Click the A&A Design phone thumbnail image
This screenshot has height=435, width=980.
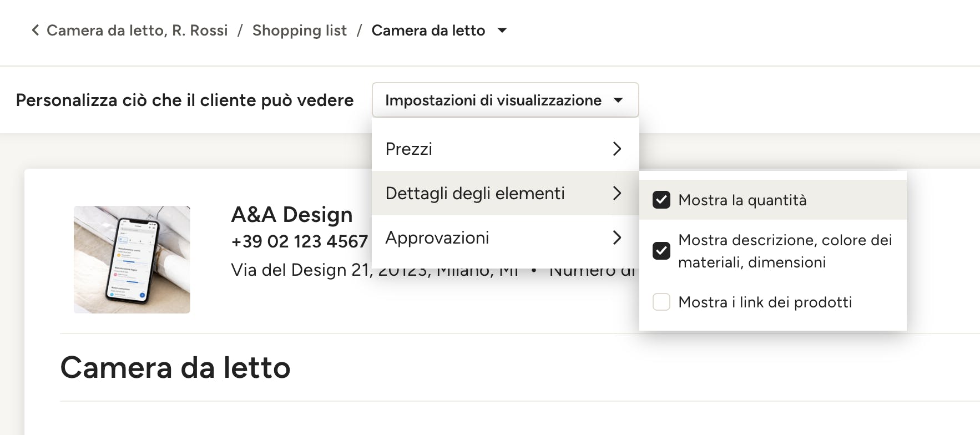(x=132, y=260)
